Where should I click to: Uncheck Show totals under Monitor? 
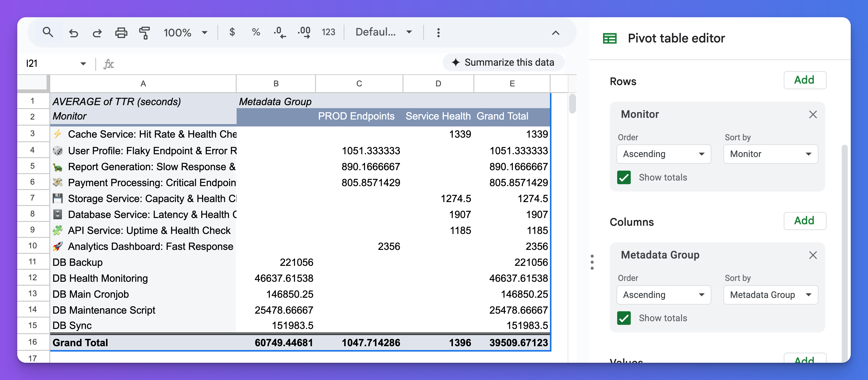coord(624,177)
